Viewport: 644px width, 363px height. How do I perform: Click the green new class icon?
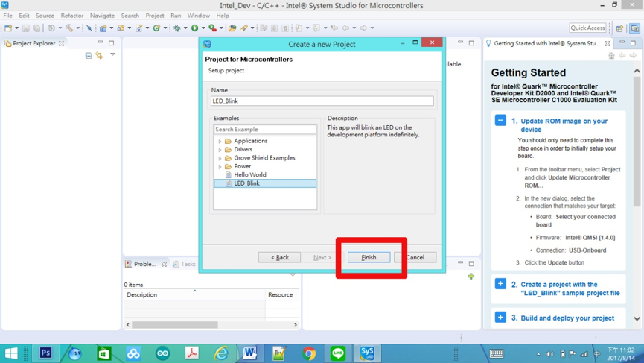point(156,28)
